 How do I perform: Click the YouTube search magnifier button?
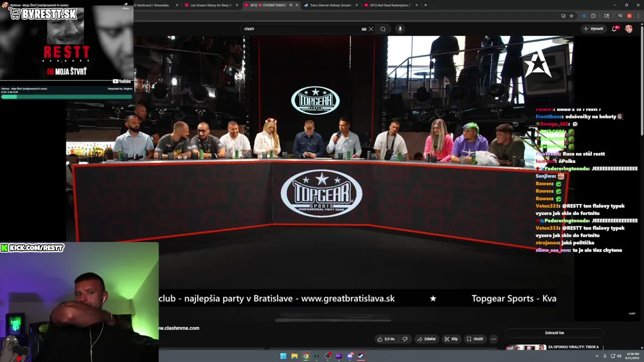pyautogui.click(x=383, y=29)
